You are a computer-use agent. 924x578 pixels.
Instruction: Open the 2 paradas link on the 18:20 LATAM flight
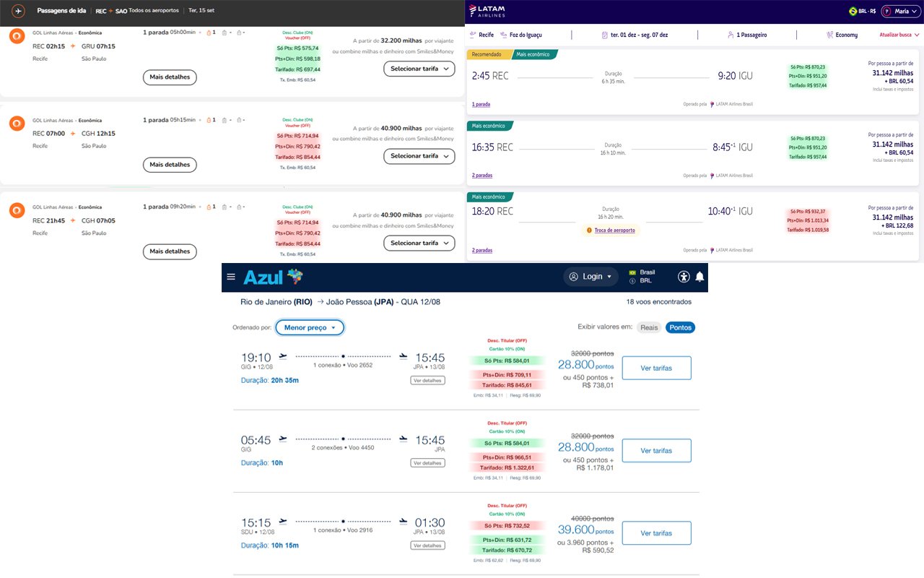point(482,251)
